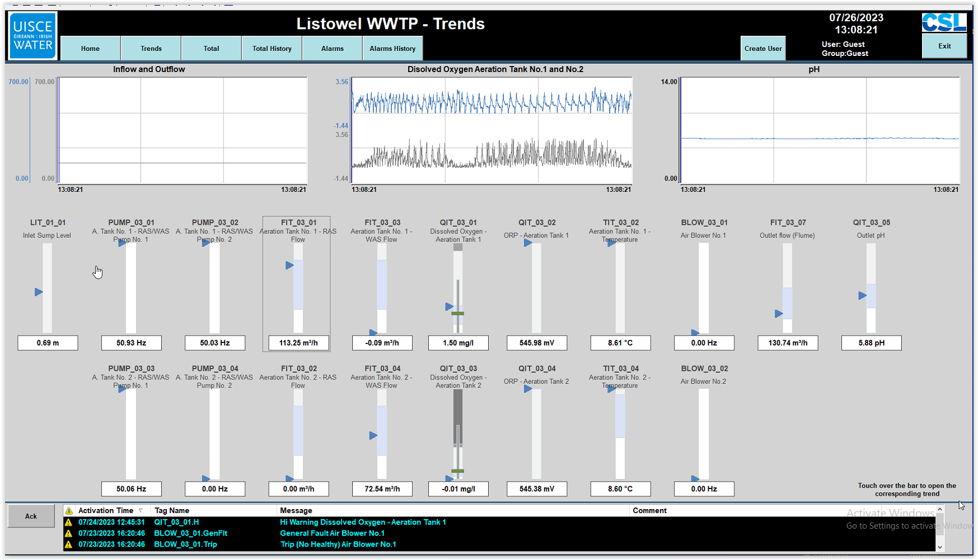Click the QIT_03_05 outlet pH pointer arrow
978x560 pixels.
point(862,296)
